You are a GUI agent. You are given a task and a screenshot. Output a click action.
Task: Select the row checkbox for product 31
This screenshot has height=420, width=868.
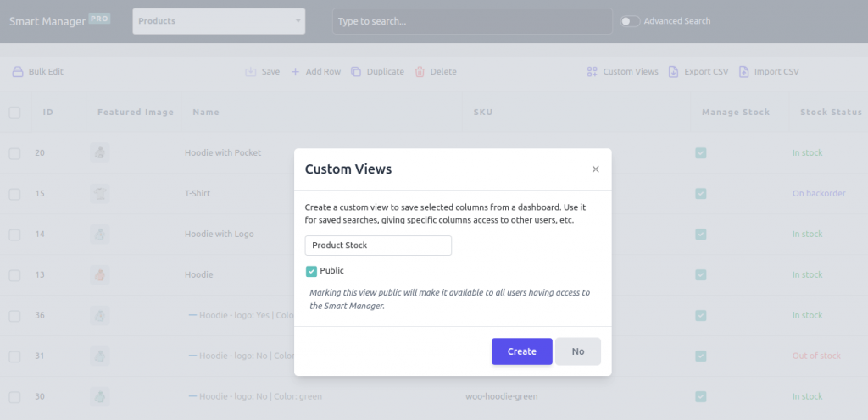point(15,356)
